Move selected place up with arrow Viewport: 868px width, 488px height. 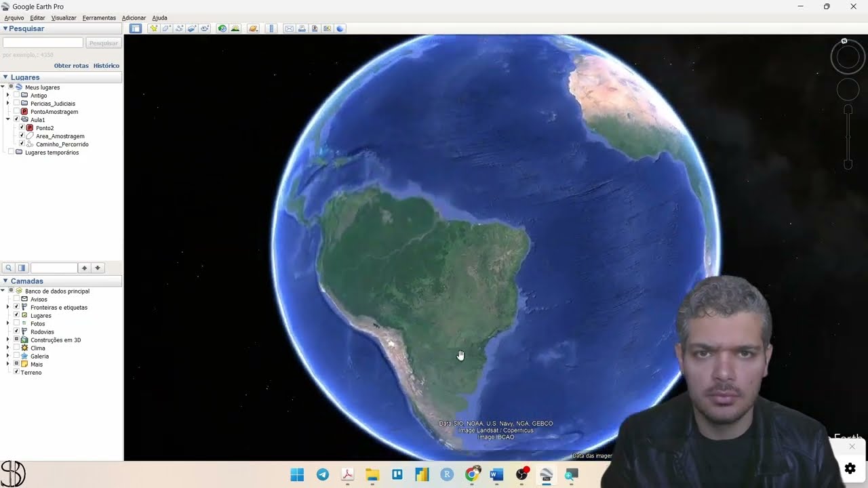(85, 268)
